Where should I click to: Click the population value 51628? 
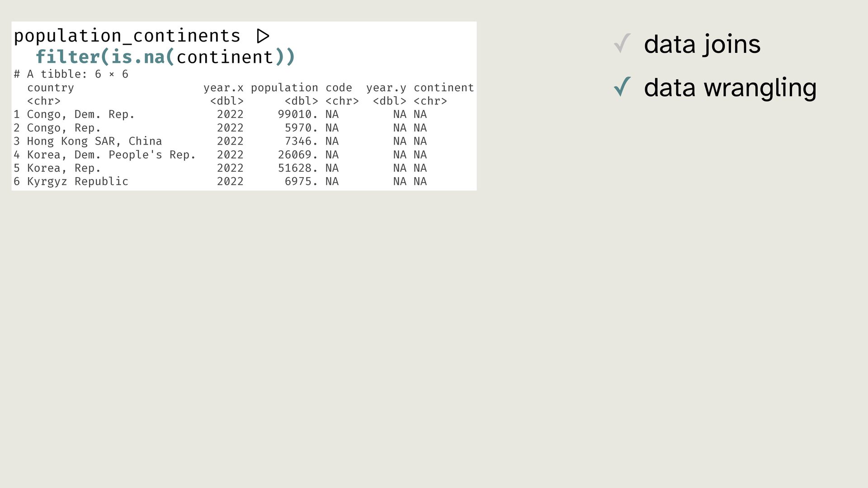tap(297, 168)
